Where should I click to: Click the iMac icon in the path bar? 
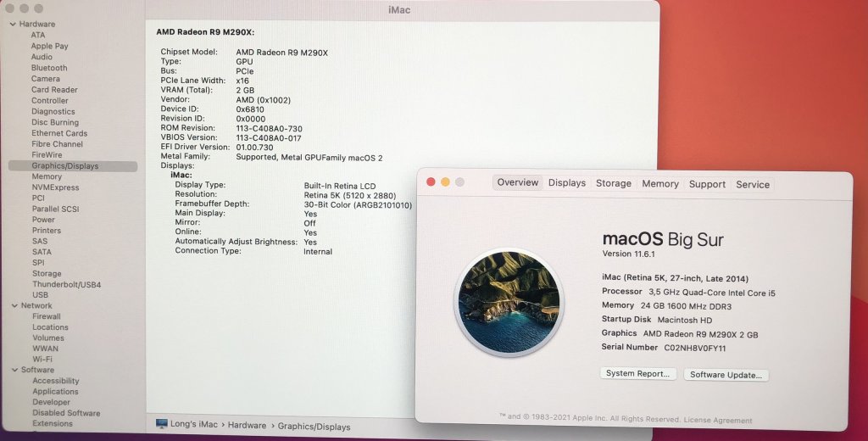[162, 424]
